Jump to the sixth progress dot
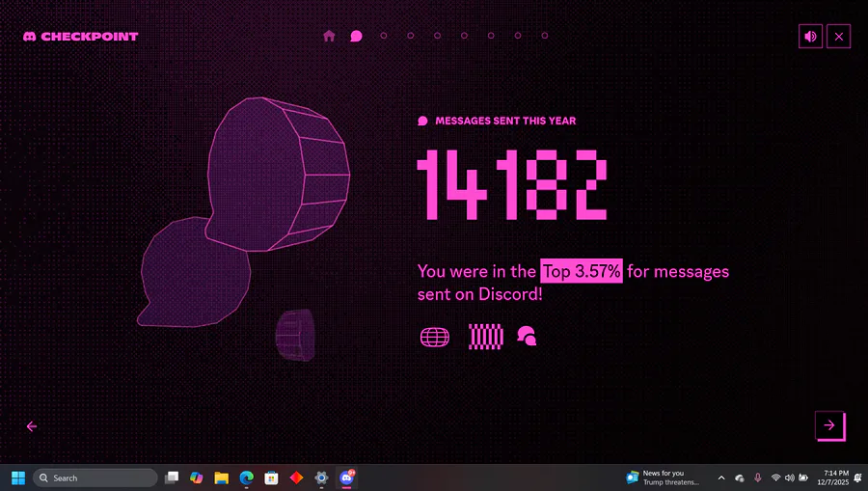 pos(464,36)
